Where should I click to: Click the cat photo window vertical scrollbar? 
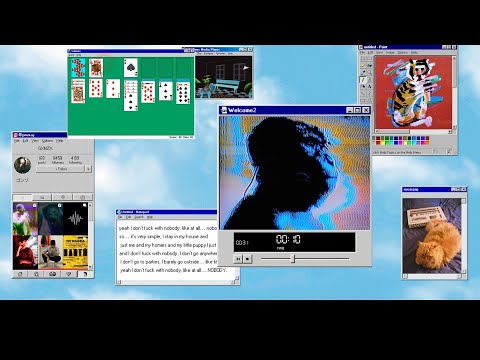463,236
